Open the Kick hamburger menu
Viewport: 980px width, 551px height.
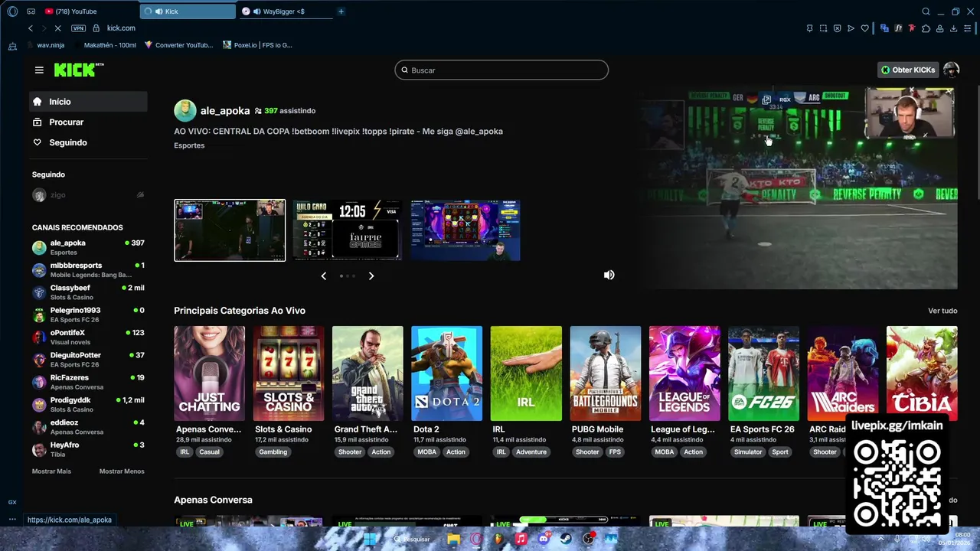39,70
